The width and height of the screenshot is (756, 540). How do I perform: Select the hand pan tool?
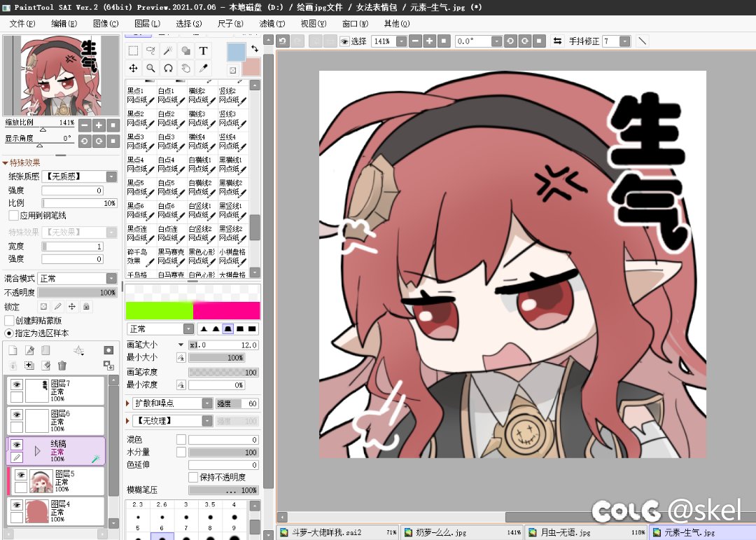click(x=185, y=68)
